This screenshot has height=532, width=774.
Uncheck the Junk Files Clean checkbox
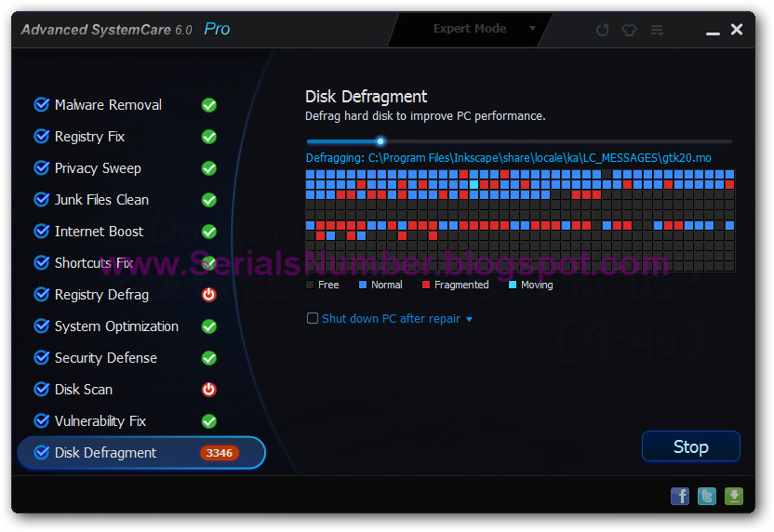click(x=42, y=199)
